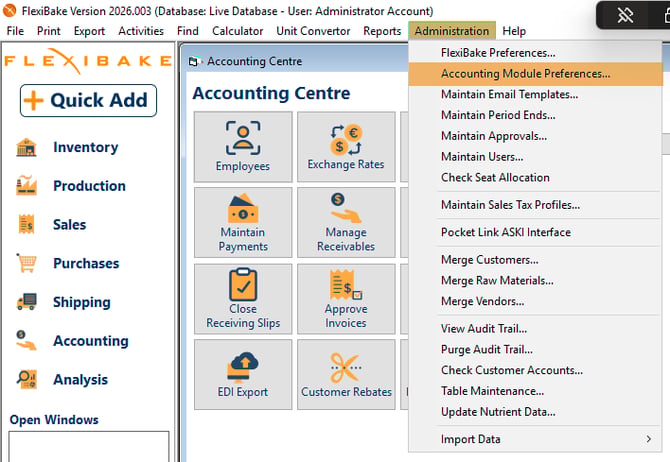Select Check Customer Accounts entry
This screenshot has width=670, height=462.
tap(535, 371)
